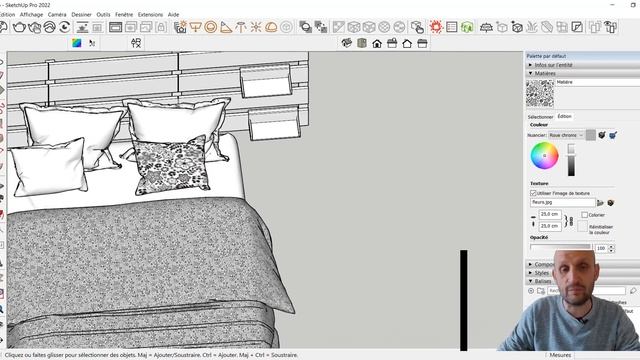Switch to the 'Édition' tab
Screen dimensions: 640x360
click(564, 117)
